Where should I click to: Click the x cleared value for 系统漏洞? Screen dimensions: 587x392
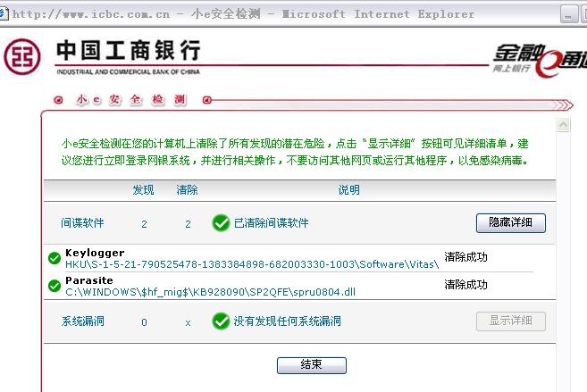tap(188, 323)
